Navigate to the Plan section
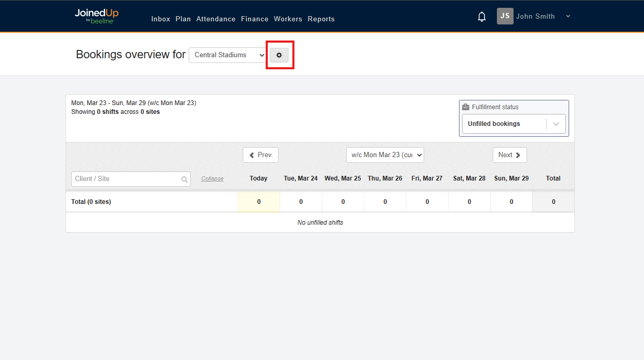The width and height of the screenshot is (644, 360). tap(183, 19)
